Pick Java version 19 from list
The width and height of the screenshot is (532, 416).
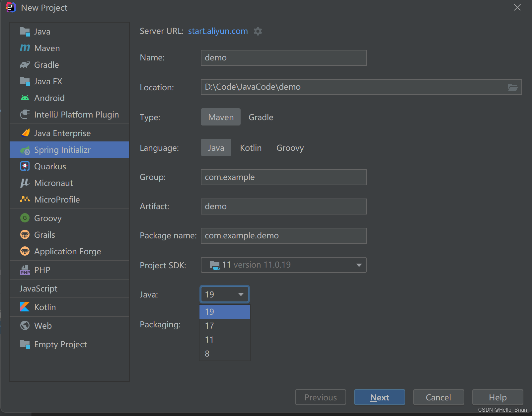tap(225, 312)
